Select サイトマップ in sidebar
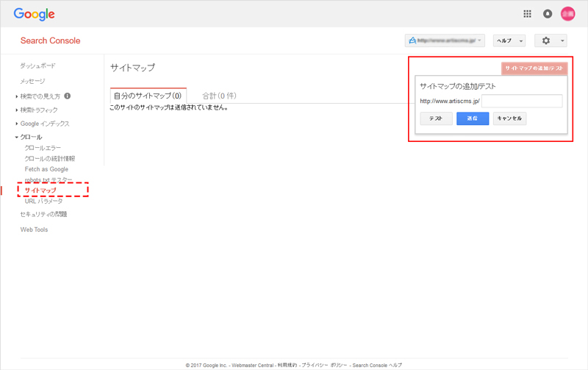The width and height of the screenshot is (588, 370). pyautogui.click(x=40, y=191)
